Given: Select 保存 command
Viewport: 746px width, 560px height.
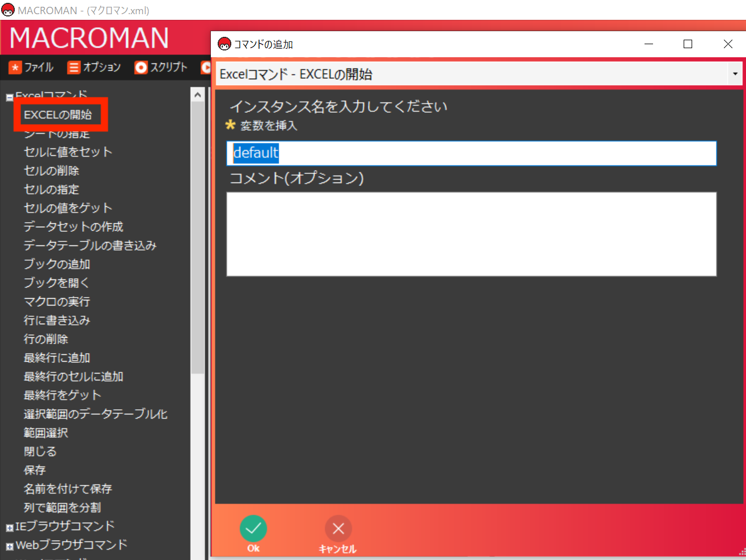Looking at the screenshot, I should (35, 470).
